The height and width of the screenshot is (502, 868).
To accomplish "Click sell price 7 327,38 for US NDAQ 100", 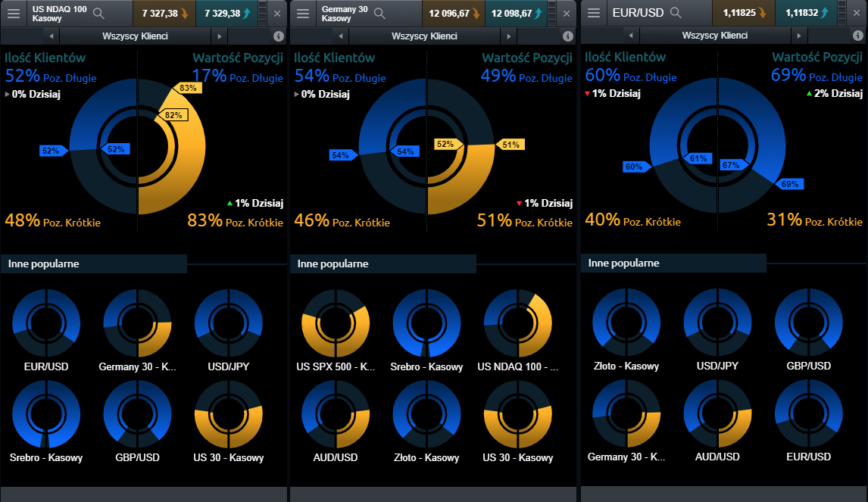I will 163,13.
